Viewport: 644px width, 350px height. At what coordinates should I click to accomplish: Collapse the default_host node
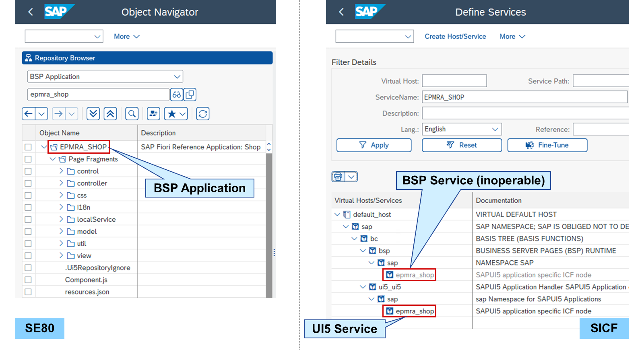click(x=337, y=215)
